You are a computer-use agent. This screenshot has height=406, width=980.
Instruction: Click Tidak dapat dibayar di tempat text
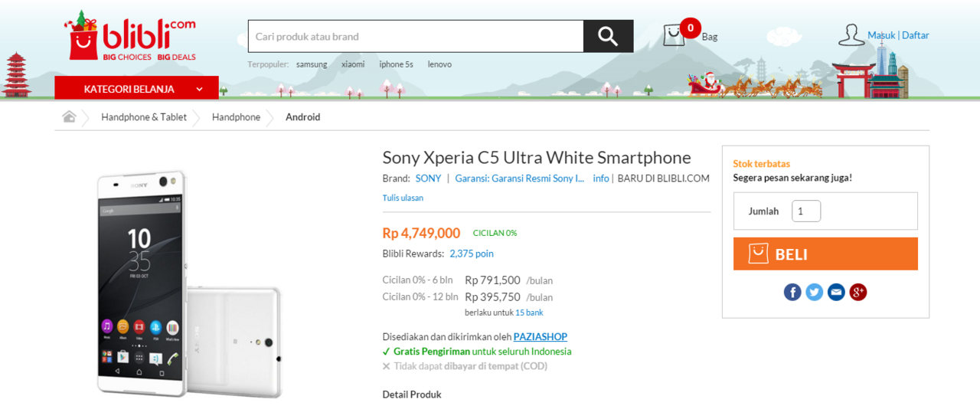[470, 366]
